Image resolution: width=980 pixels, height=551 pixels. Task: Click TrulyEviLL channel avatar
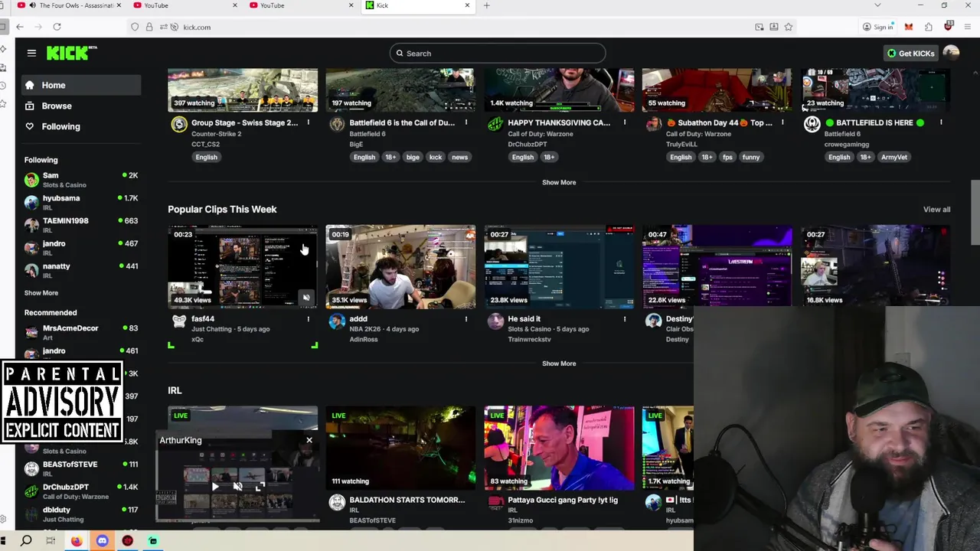pyautogui.click(x=653, y=124)
